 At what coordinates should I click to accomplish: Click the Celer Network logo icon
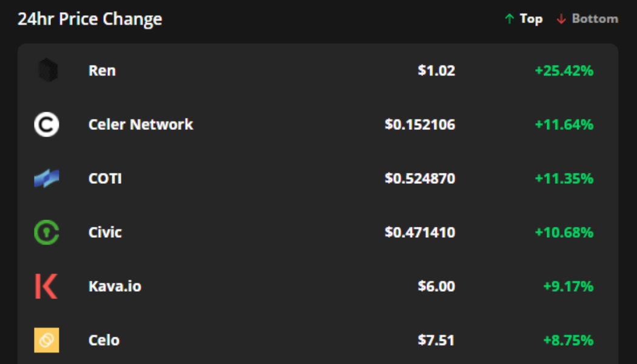47,125
